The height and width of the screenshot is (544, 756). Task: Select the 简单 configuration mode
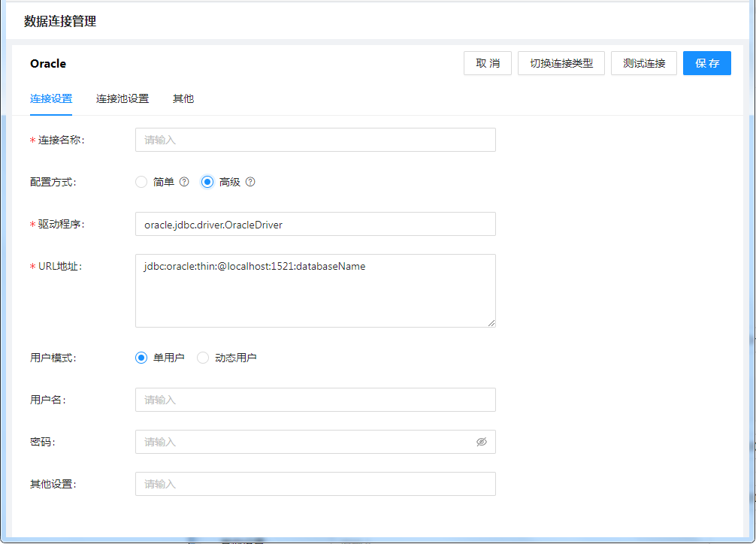141,182
